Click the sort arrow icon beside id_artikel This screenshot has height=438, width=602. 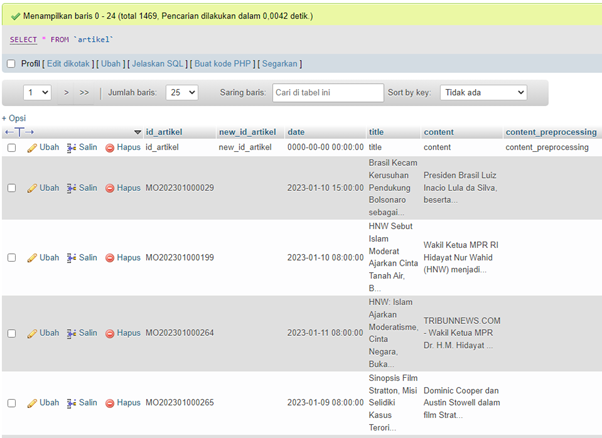tap(138, 132)
